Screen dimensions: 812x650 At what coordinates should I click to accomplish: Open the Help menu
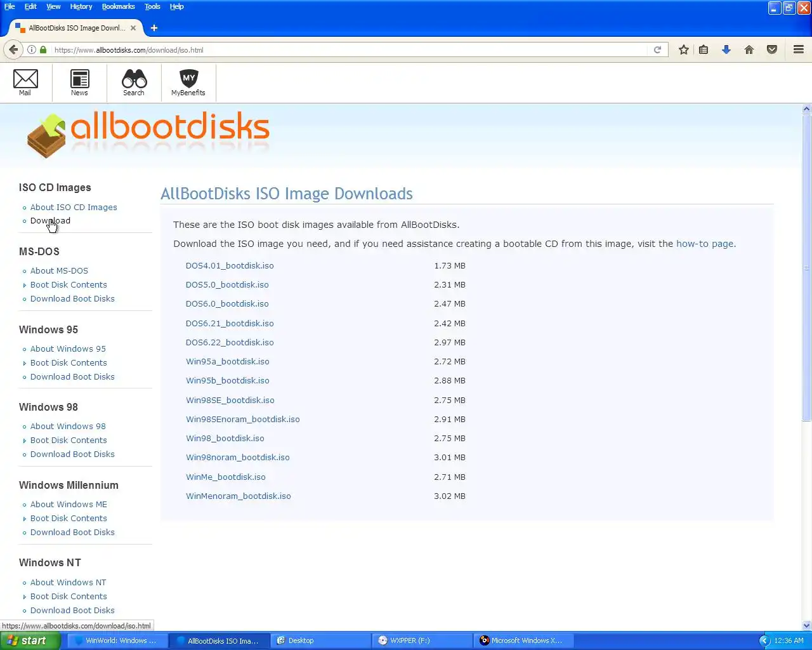pyautogui.click(x=176, y=6)
